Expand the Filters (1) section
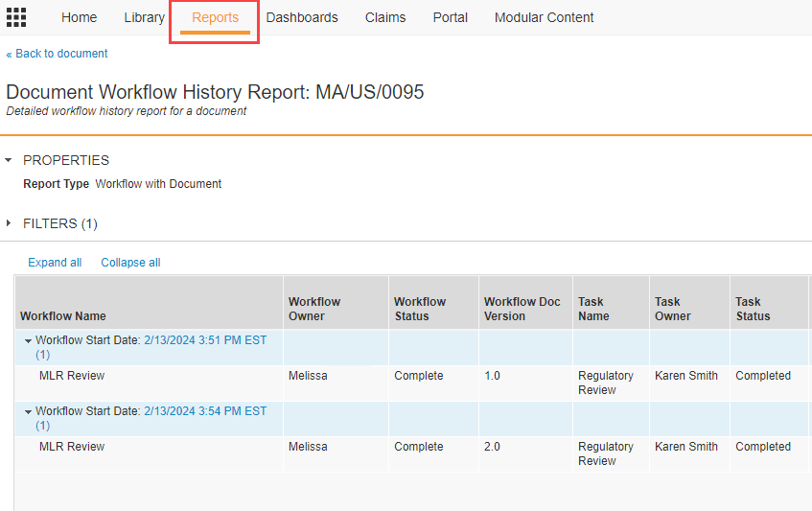The image size is (812, 511). pyautogui.click(x=9, y=223)
